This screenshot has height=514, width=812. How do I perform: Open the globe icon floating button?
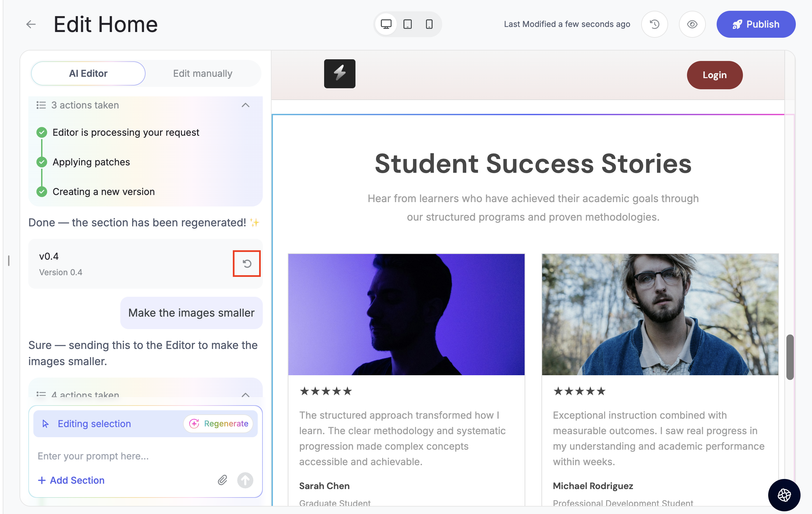point(784,495)
